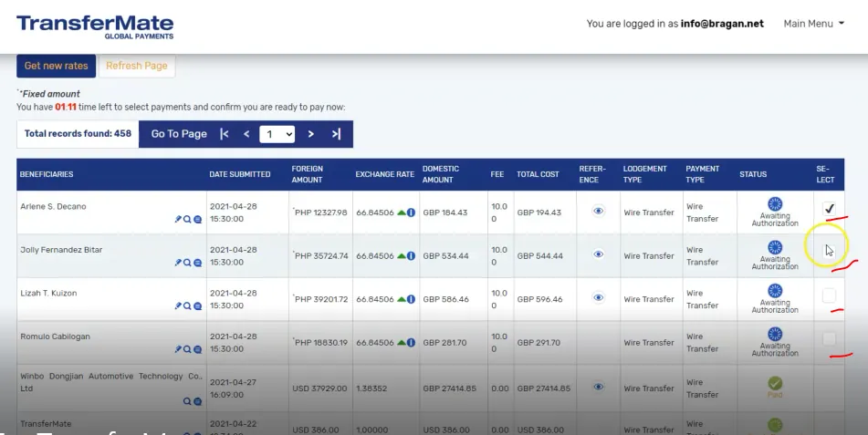Click previous page arrow in pagination bar

pyautogui.click(x=246, y=134)
